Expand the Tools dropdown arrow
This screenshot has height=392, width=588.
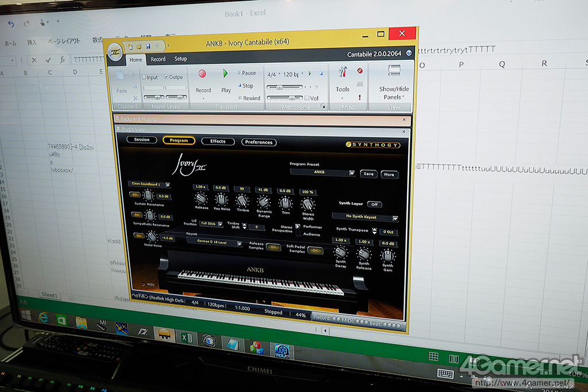(342, 99)
